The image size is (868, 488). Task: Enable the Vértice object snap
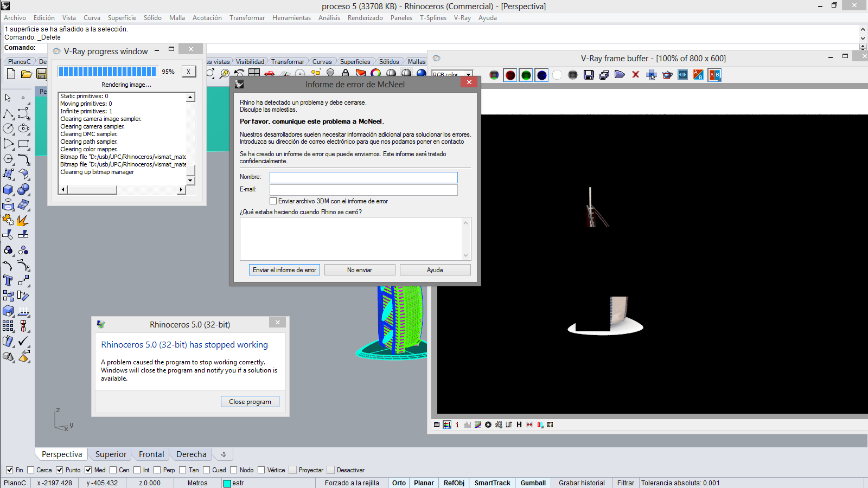pos(261,470)
